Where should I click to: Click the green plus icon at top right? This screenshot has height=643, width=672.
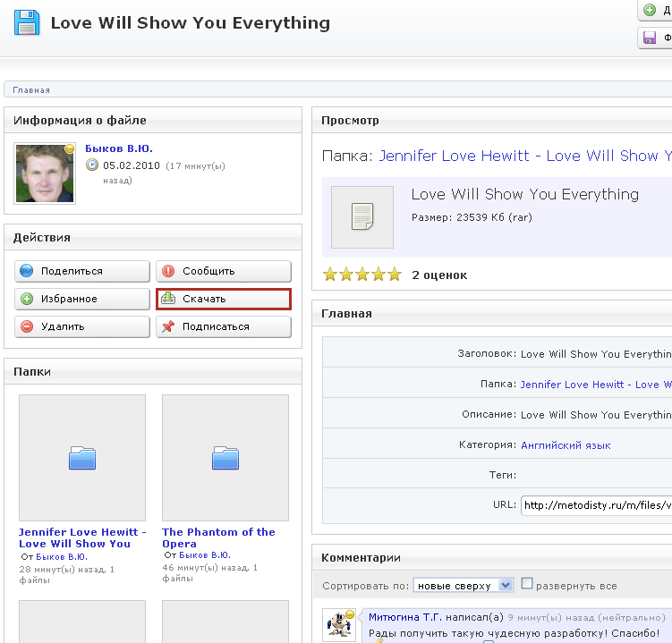pyautogui.click(x=650, y=10)
